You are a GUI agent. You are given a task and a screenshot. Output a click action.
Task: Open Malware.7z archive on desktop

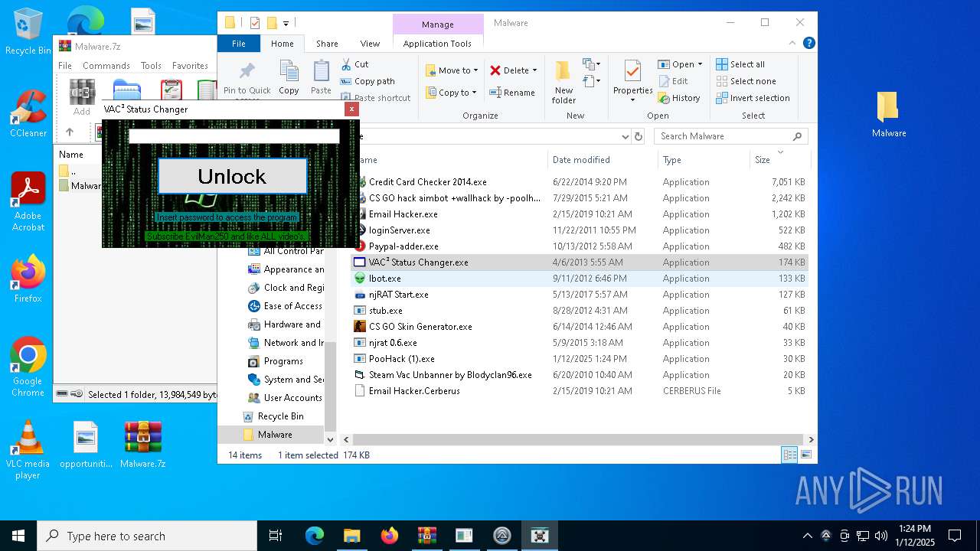coord(143,445)
